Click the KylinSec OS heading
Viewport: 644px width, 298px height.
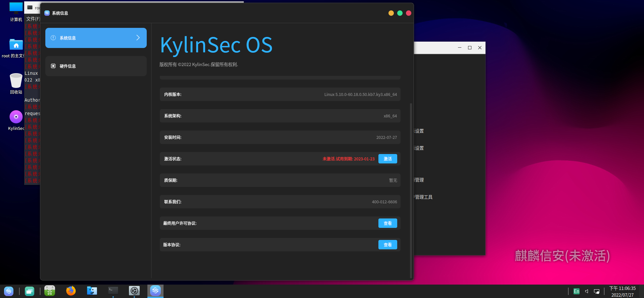[216, 45]
